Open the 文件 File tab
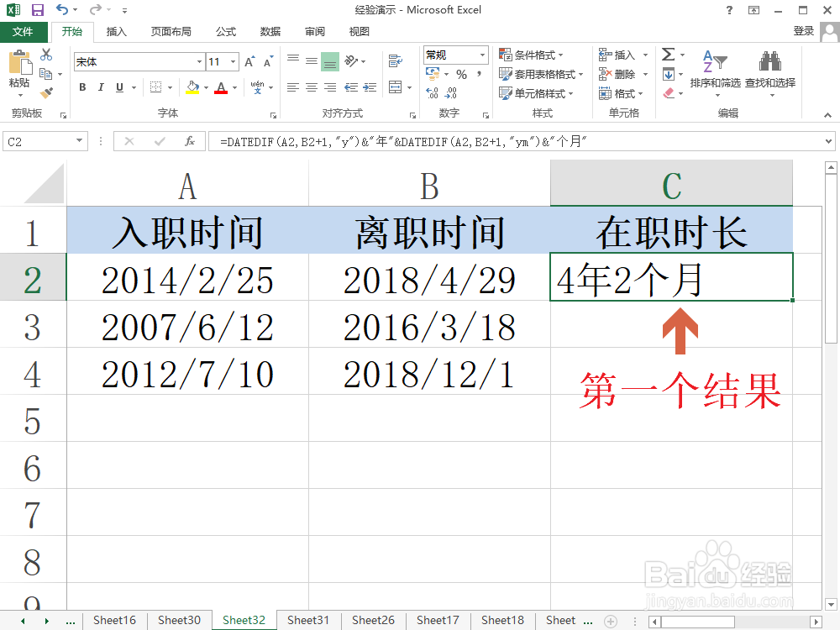 point(23,32)
